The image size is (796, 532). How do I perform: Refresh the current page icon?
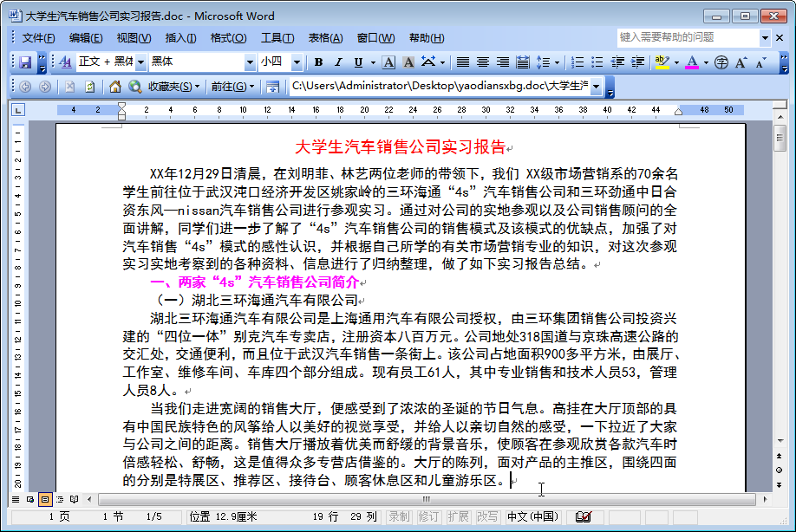pos(90,87)
